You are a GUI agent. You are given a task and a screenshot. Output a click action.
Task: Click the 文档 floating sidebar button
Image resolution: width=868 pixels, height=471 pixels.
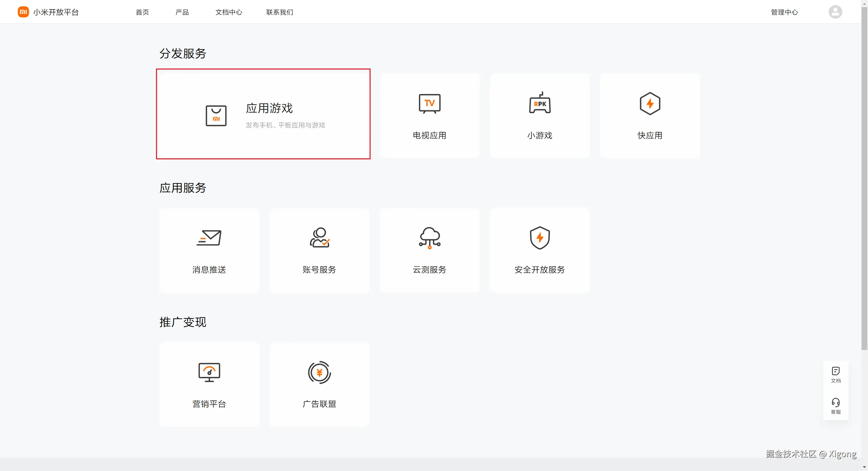click(x=836, y=375)
